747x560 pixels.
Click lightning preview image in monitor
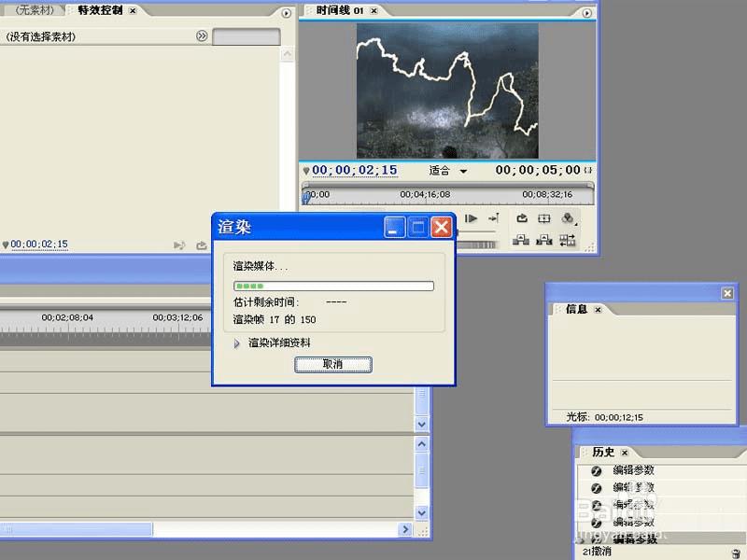tap(447, 91)
